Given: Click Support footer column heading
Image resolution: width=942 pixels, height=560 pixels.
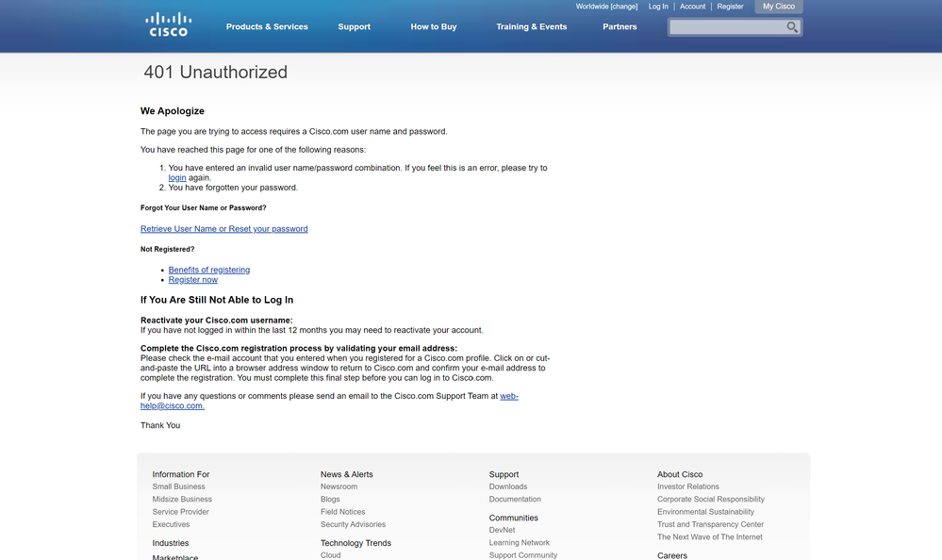Looking at the screenshot, I should (x=504, y=474).
